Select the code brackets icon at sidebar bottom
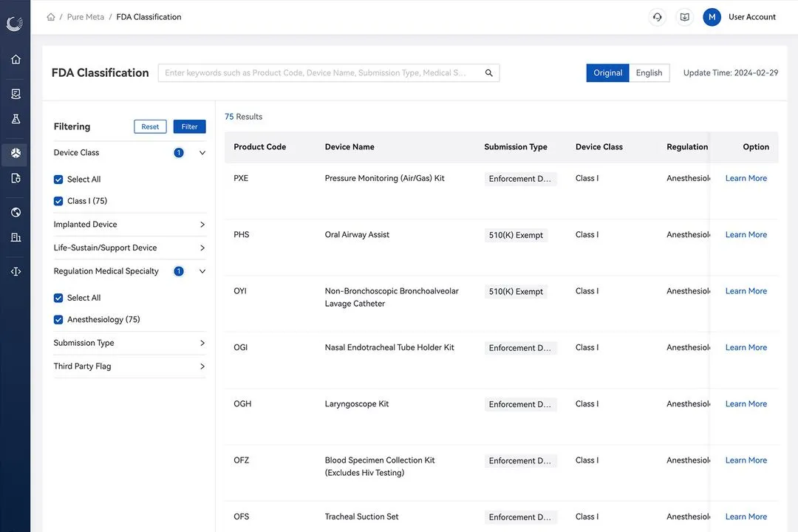This screenshot has width=798, height=532. click(15, 271)
